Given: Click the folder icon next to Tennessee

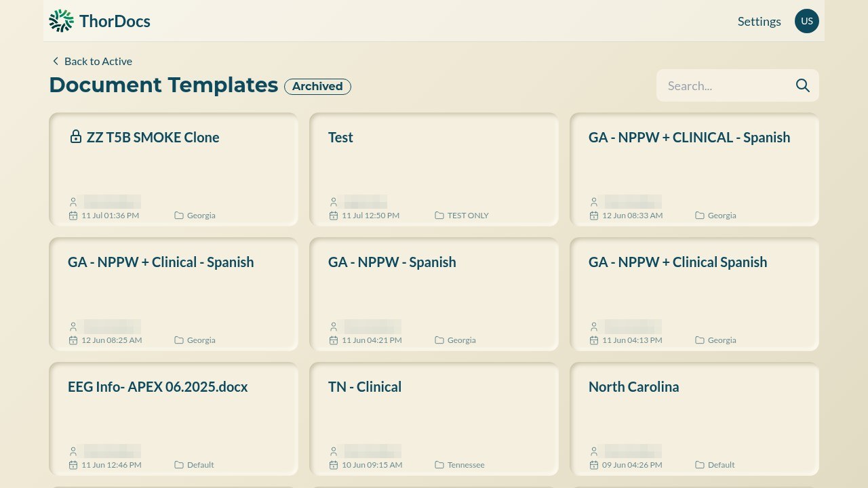Looking at the screenshot, I should coord(439,465).
